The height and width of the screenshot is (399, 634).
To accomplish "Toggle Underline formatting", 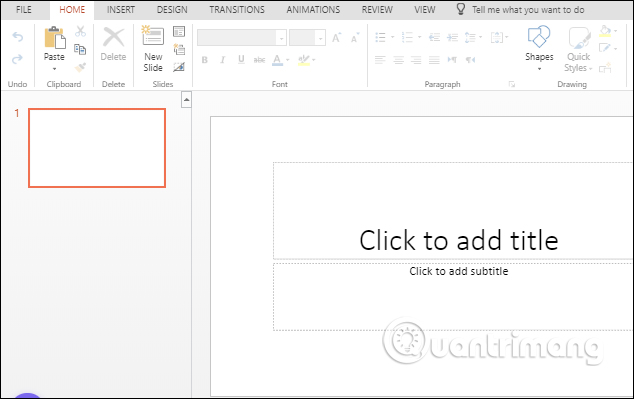I will click(241, 60).
